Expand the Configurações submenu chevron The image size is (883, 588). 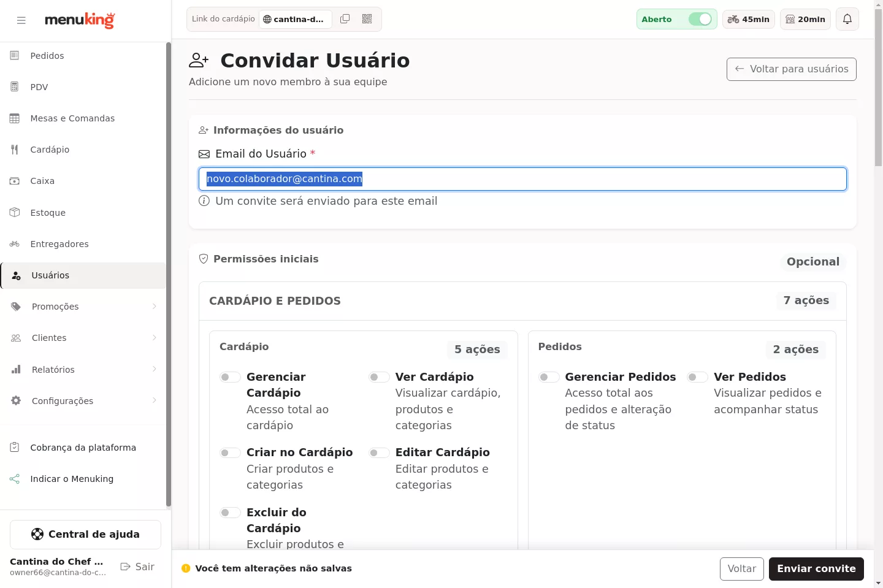[155, 400]
